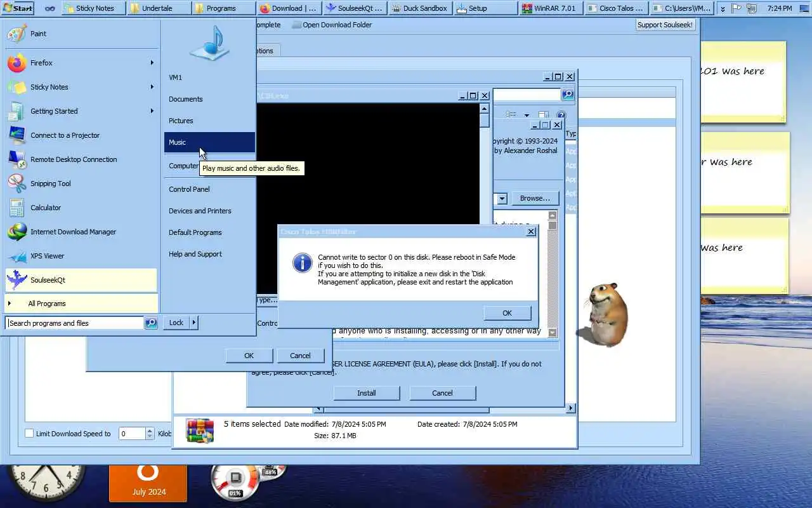The image size is (812, 508).
Task: Click the download speed limit number field
Action: [132, 434]
